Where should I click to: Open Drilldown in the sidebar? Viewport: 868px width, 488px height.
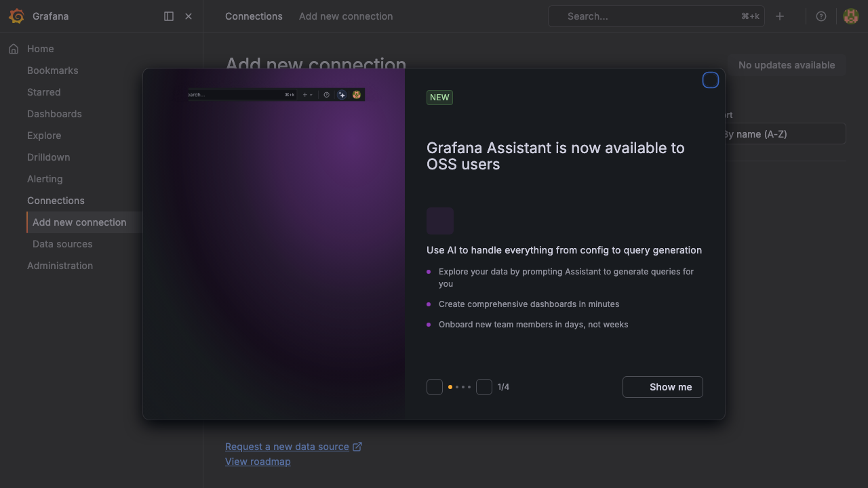49,157
